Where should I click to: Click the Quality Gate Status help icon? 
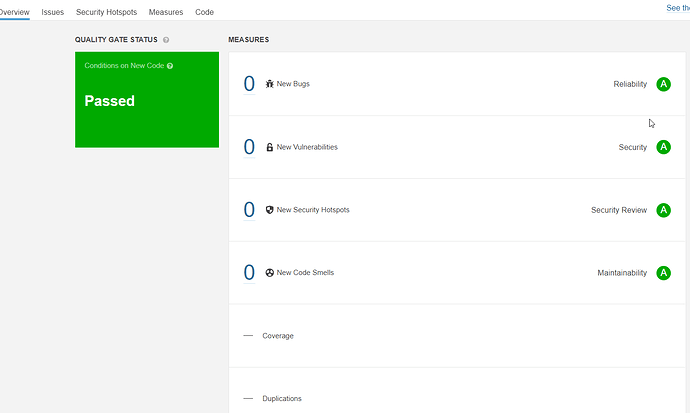pyautogui.click(x=166, y=40)
